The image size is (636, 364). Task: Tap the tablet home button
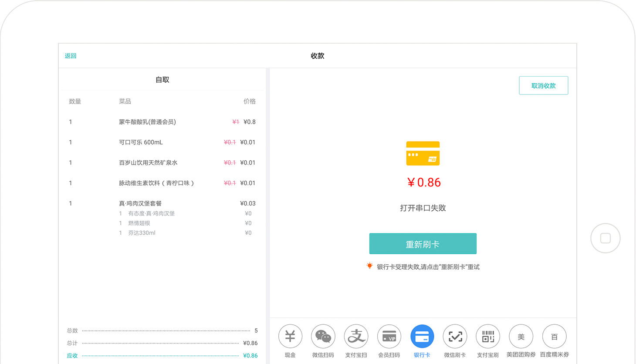pos(606,238)
